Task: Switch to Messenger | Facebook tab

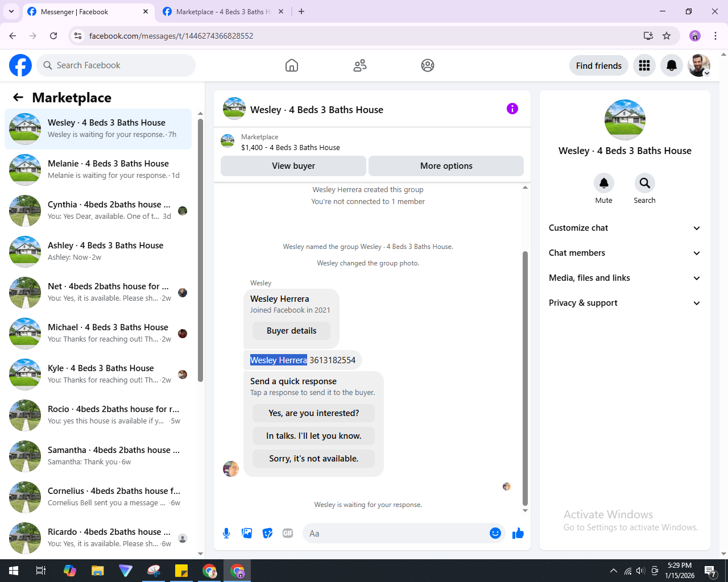Action: coord(88,11)
